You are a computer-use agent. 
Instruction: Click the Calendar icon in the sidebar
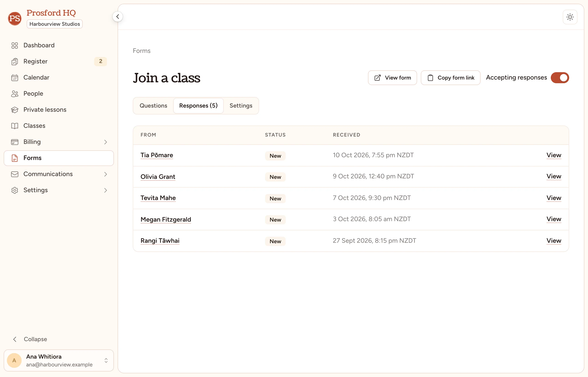pos(15,78)
